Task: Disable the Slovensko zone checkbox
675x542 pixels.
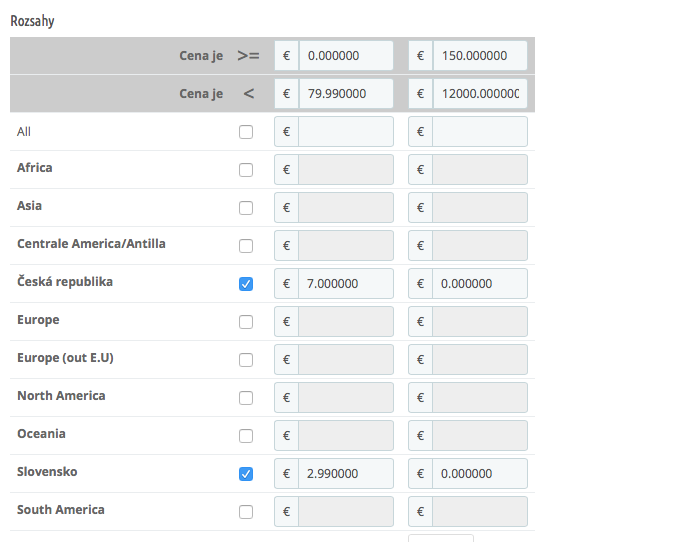Action: pyautogui.click(x=246, y=474)
